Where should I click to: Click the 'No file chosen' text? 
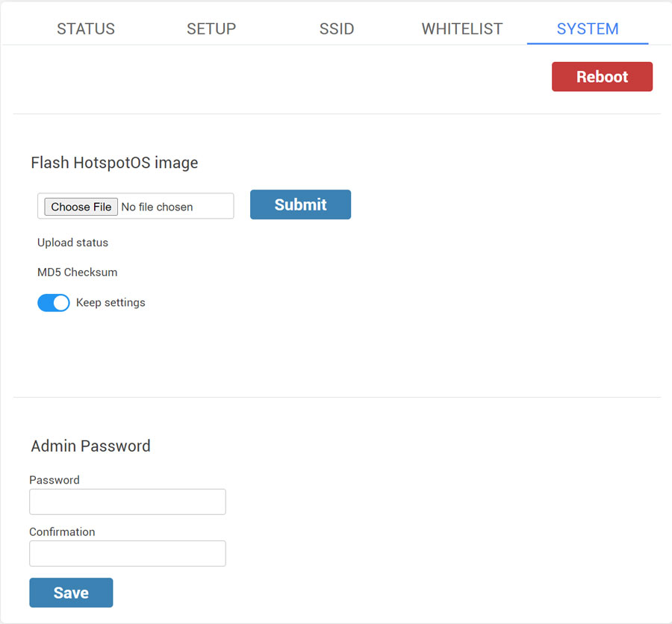(x=157, y=207)
